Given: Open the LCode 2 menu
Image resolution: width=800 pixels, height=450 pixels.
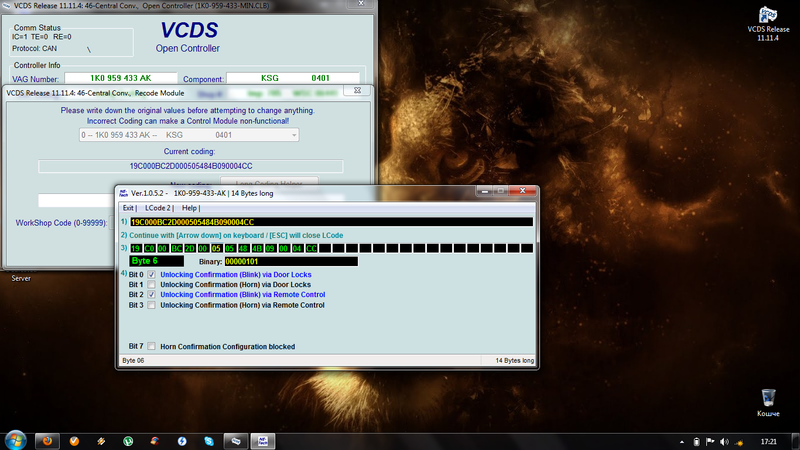Looking at the screenshot, I should coord(159,208).
